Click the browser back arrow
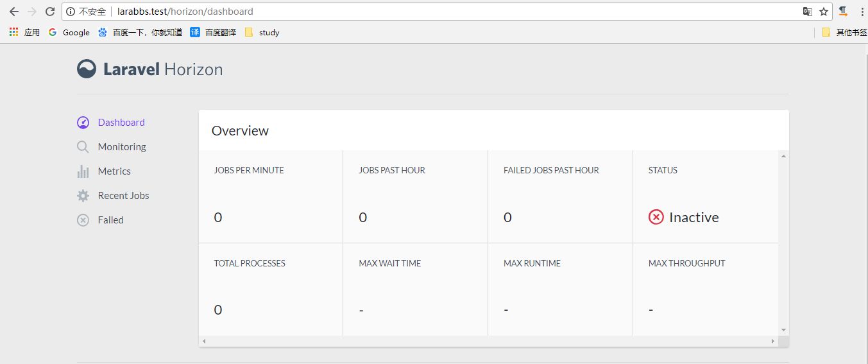The width and height of the screenshot is (868, 364). tap(14, 12)
